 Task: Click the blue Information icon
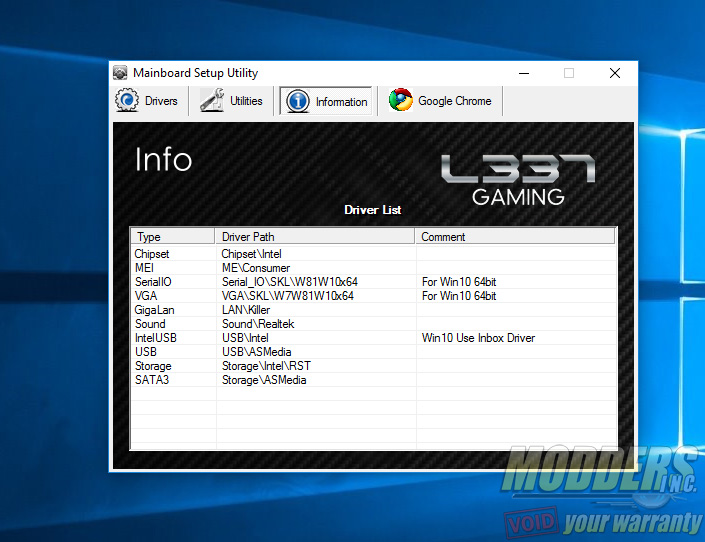tap(298, 101)
